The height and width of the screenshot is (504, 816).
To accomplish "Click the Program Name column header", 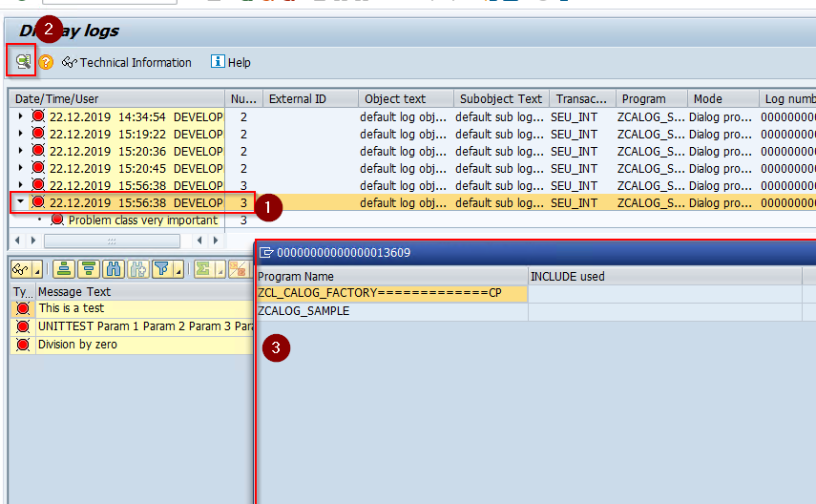I will coord(392,277).
